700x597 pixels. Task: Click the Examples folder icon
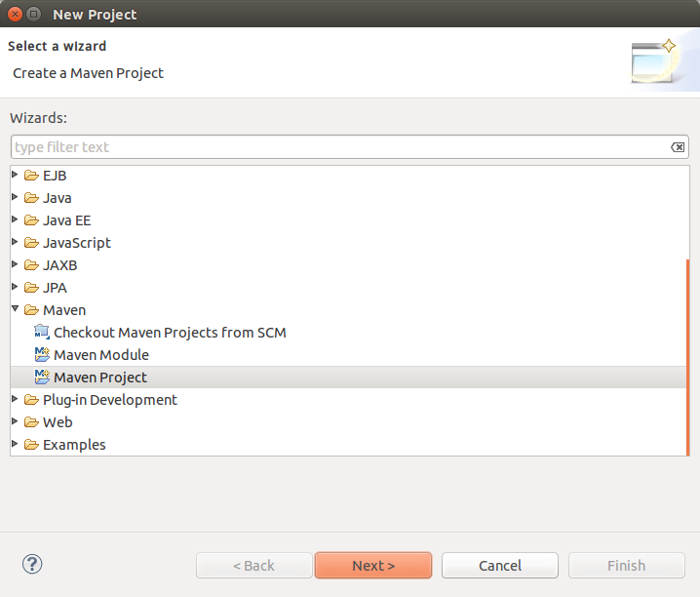31,444
